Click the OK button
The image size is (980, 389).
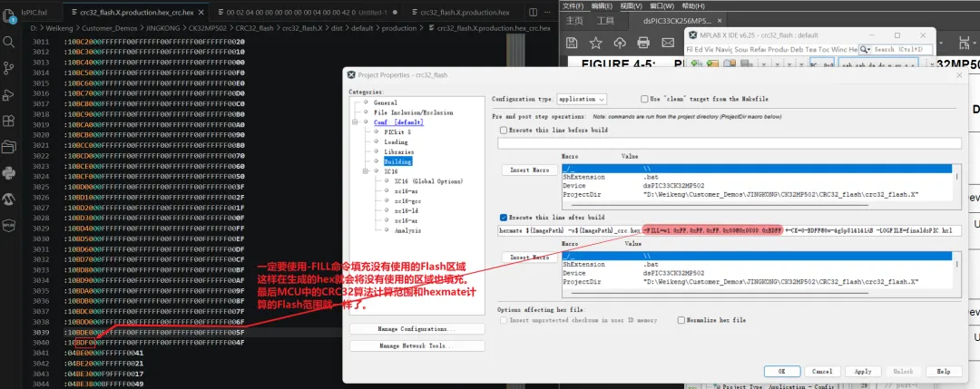coord(781,371)
